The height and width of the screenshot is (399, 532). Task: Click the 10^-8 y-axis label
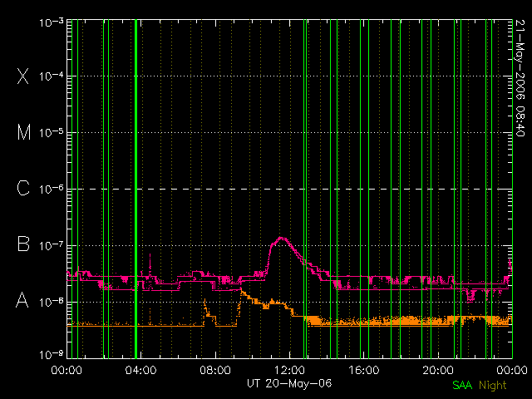(x=52, y=301)
